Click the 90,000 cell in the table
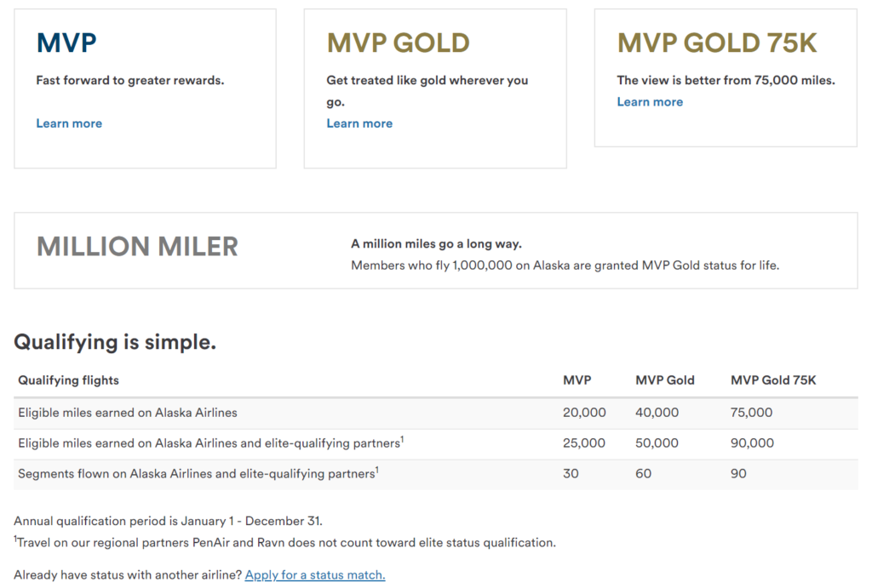The image size is (872, 588). point(752,443)
